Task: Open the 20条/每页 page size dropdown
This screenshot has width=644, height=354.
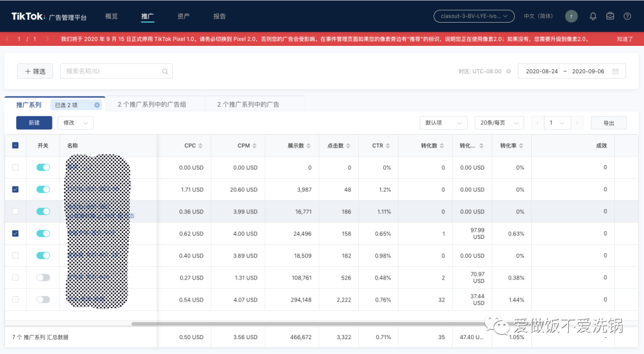Action: point(499,122)
